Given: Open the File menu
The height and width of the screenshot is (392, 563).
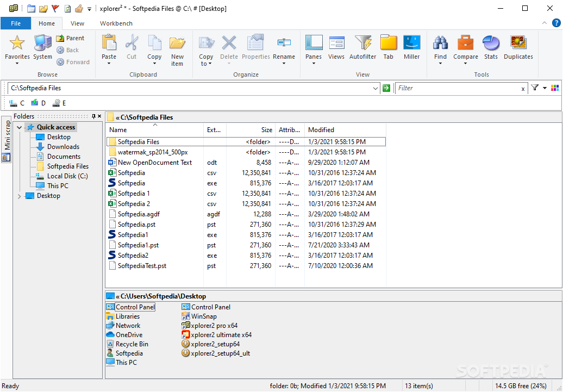Looking at the screenshot, I should point(16,23).
